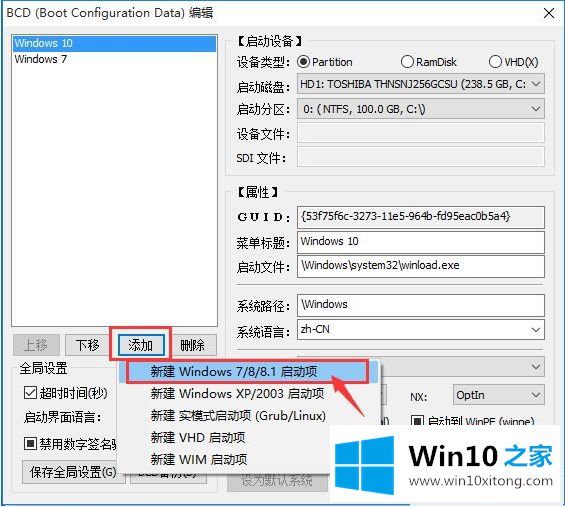
Task: Edit the 系统路径 \Windows field
Action: (x=421, y=305)
